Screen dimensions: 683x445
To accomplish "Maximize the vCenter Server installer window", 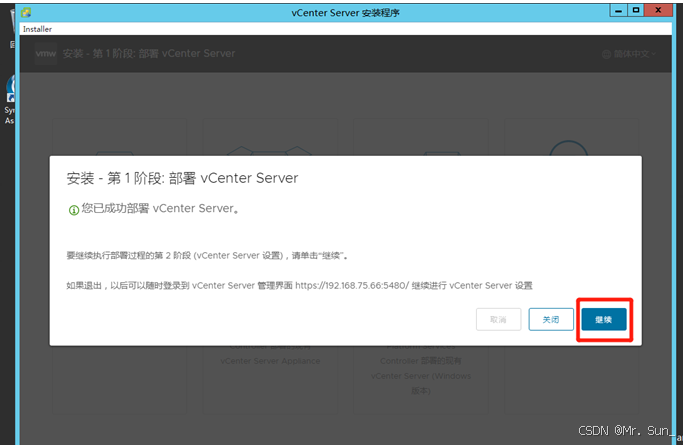I will 636,10.
